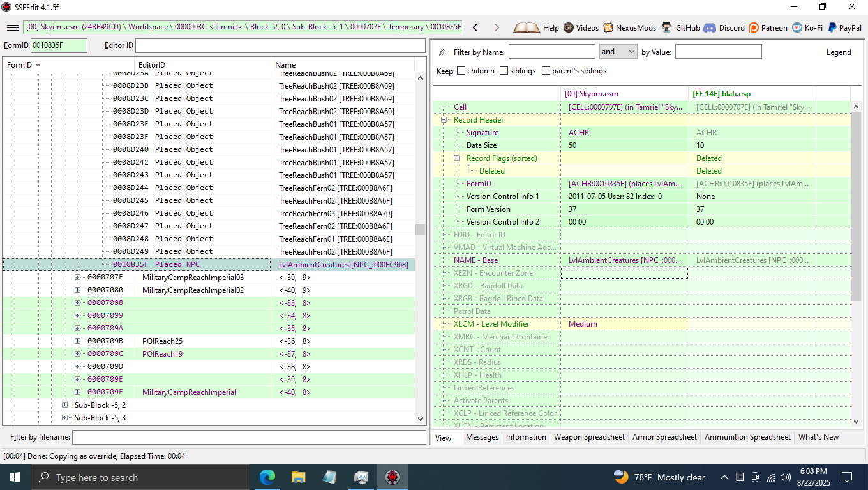Open the Help book icon
Image resolution: width=868 pixels, height=490 pixels.
pyautogui.click(x=527, y=27)
